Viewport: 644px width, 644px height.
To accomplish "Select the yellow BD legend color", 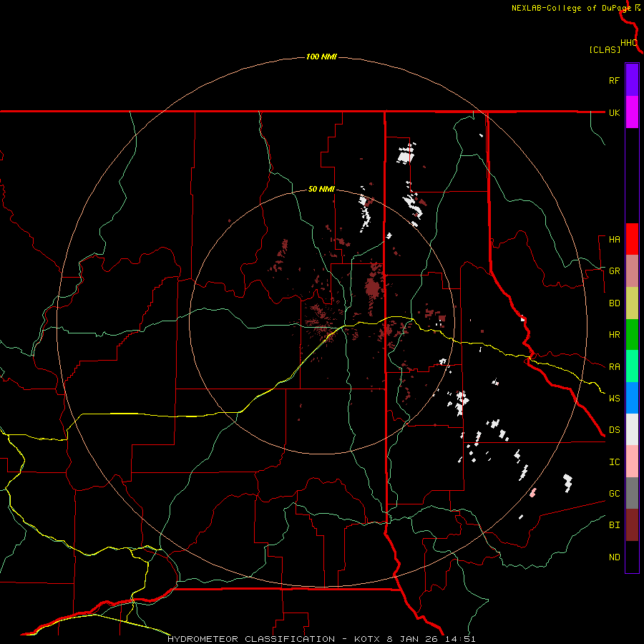I will pos(632,303).
